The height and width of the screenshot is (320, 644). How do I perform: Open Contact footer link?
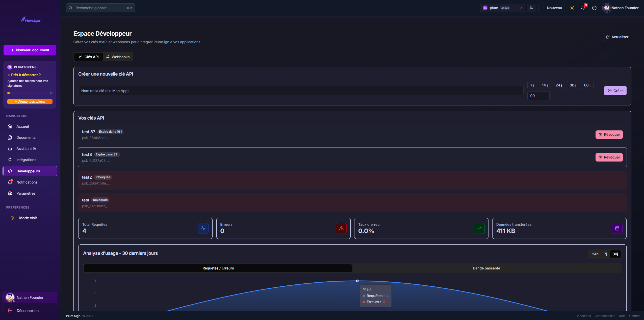tap(635, 316)
